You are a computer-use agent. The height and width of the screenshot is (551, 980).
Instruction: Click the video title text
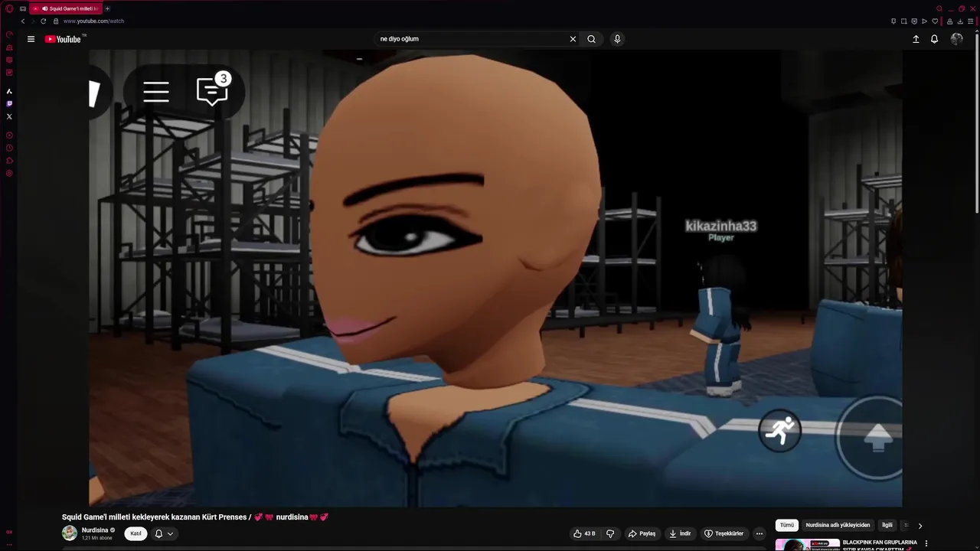coord(195,517)
